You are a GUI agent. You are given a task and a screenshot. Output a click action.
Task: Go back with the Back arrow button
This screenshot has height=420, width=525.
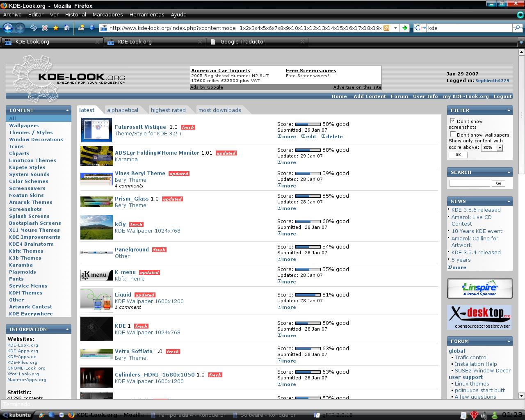click(8, 28)
